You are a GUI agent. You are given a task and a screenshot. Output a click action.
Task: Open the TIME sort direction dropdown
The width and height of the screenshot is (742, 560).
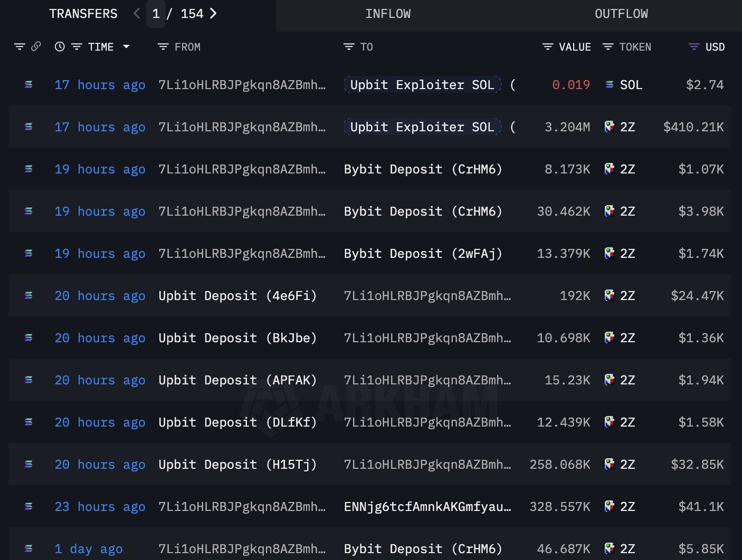tap(127, 46)
